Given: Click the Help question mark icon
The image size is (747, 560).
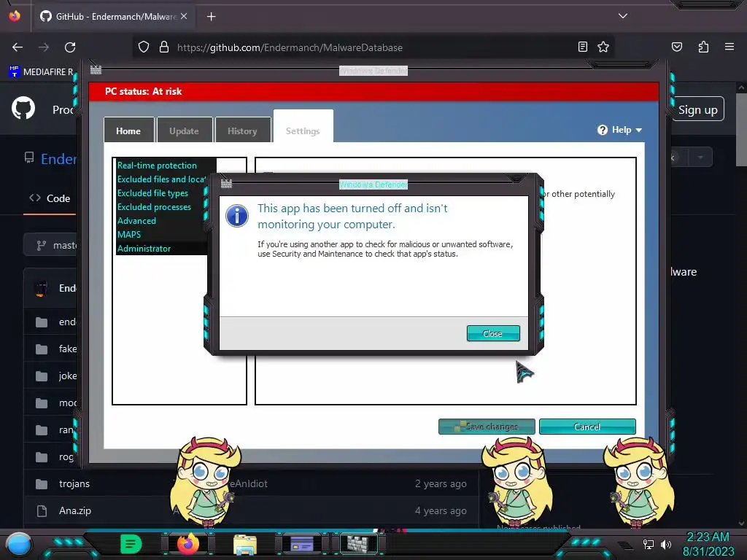Looking at the screenshot, I should point(603,130).
